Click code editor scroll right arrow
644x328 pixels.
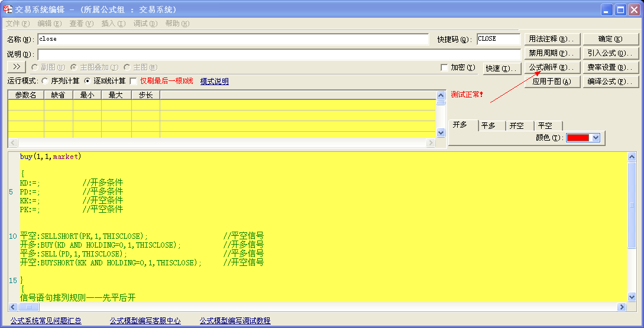pos(622,307)
